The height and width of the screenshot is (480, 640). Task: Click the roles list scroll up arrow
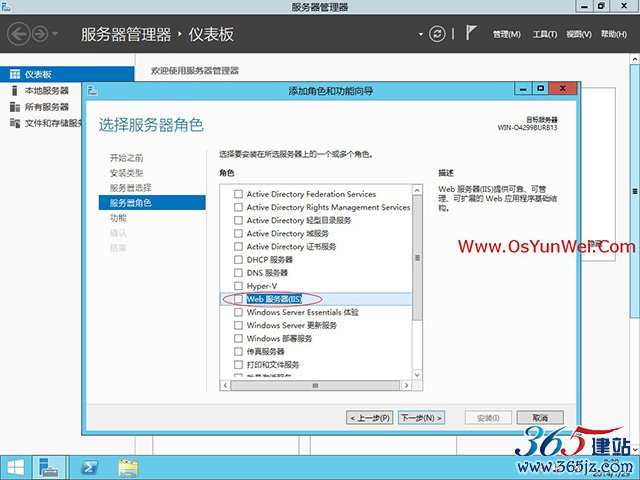417,190
